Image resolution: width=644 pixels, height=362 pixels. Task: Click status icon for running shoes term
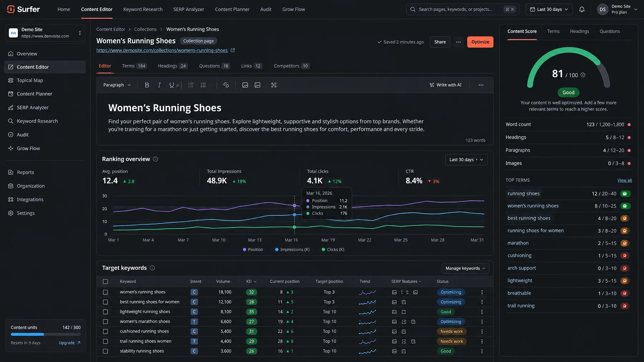pyautogui.click(x=625, y=194)
